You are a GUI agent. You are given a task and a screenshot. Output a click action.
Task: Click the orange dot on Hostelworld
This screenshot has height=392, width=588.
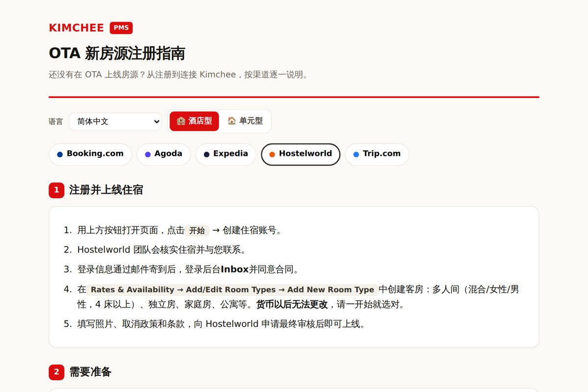[x=272, y=154]
